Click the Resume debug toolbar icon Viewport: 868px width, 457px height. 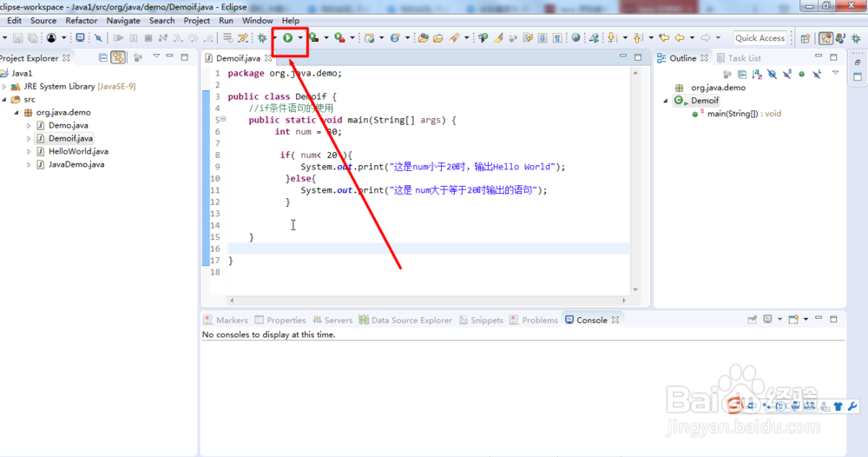click(118, 37)
